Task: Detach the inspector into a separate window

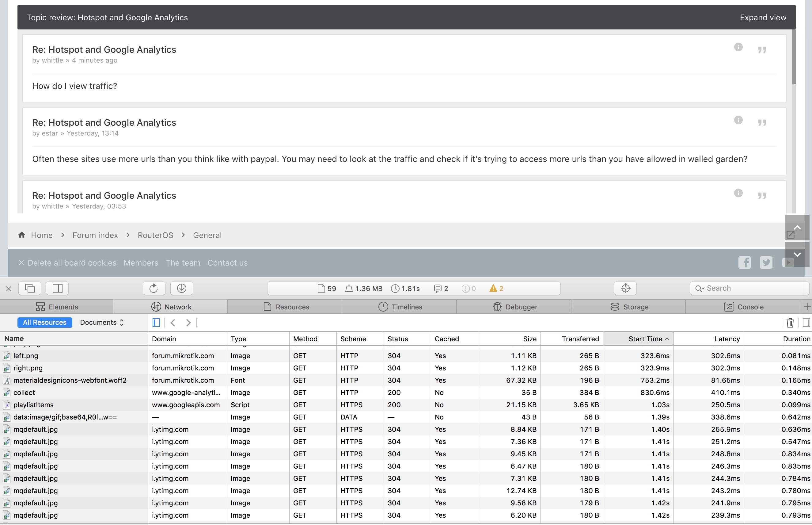Action: (30, 288)
